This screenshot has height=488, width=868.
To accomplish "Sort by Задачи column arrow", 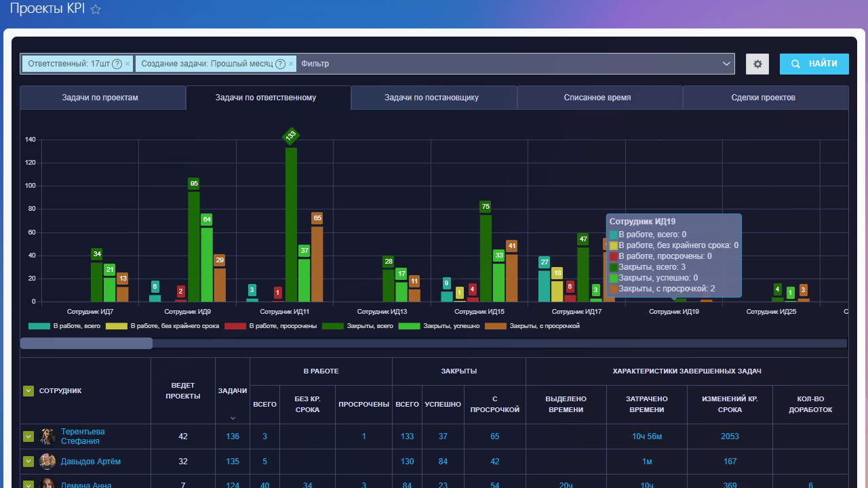I will [x=233, y=418].
